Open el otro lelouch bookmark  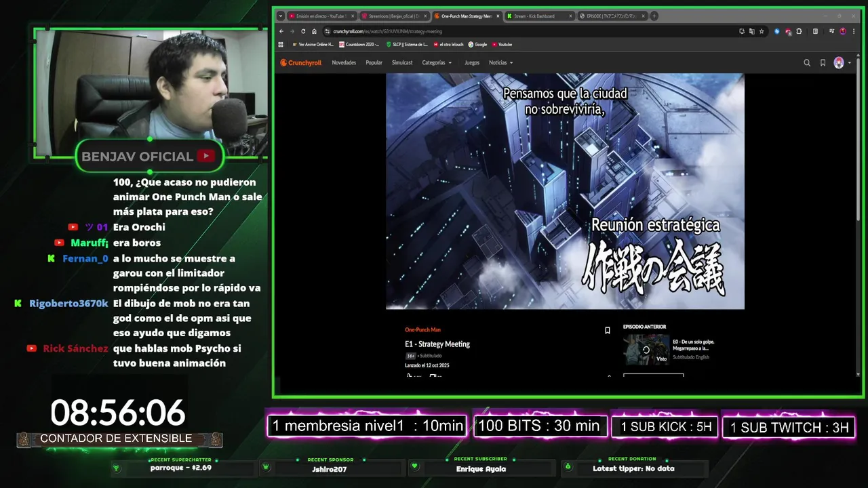click(449, 45)
